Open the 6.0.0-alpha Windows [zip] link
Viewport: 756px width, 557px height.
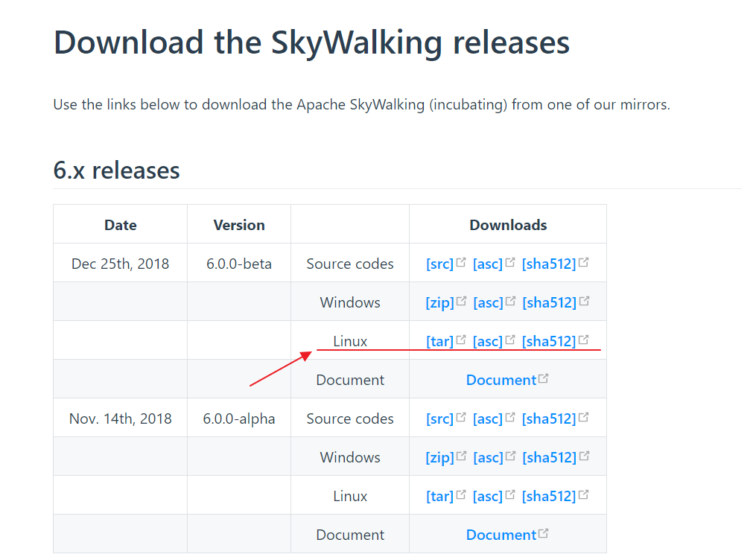439,457
